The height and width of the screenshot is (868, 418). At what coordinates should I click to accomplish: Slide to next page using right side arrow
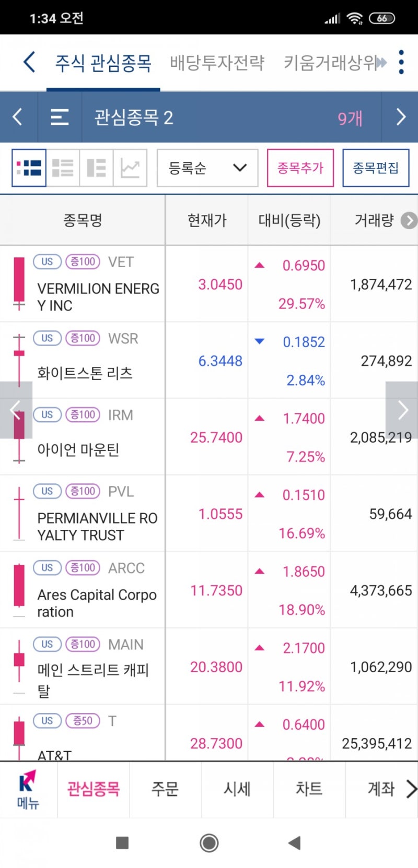click(402, 410)
